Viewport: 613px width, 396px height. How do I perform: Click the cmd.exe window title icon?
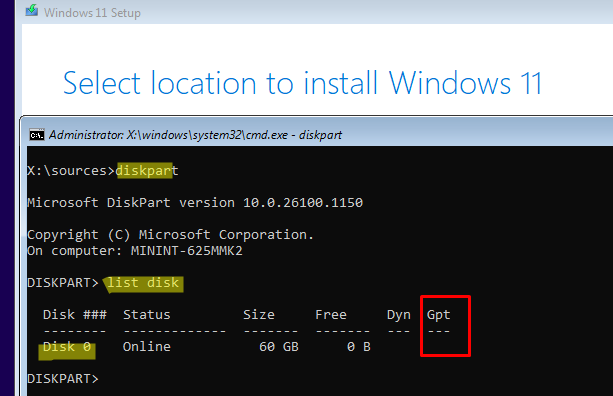tap(37, 135)
